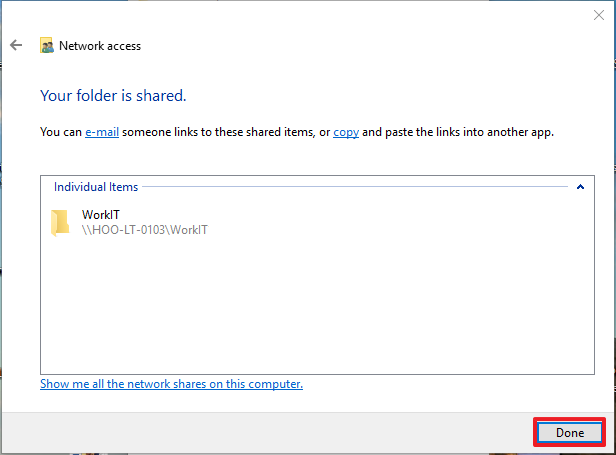This screenshot has height=455, width=616.
Task: Open the e-mail link
Action: coord(102,132)
